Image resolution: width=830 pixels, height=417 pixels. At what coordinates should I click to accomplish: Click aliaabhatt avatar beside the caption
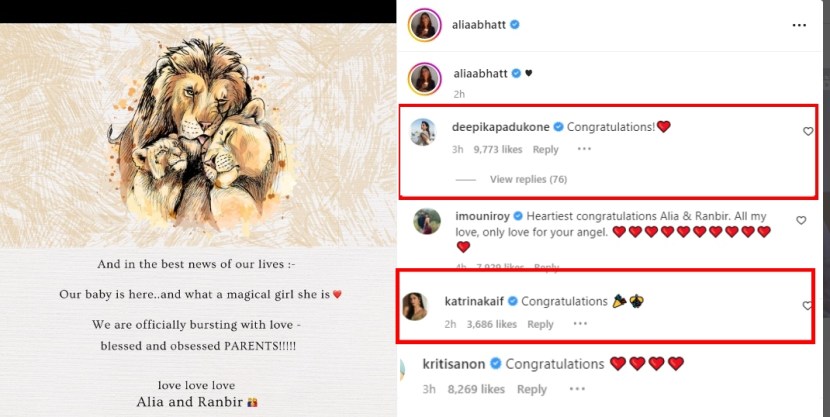(425, 79)
